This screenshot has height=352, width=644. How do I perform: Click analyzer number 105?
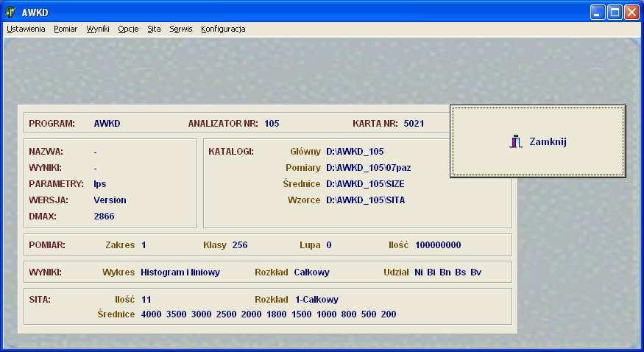click(272, 124)
